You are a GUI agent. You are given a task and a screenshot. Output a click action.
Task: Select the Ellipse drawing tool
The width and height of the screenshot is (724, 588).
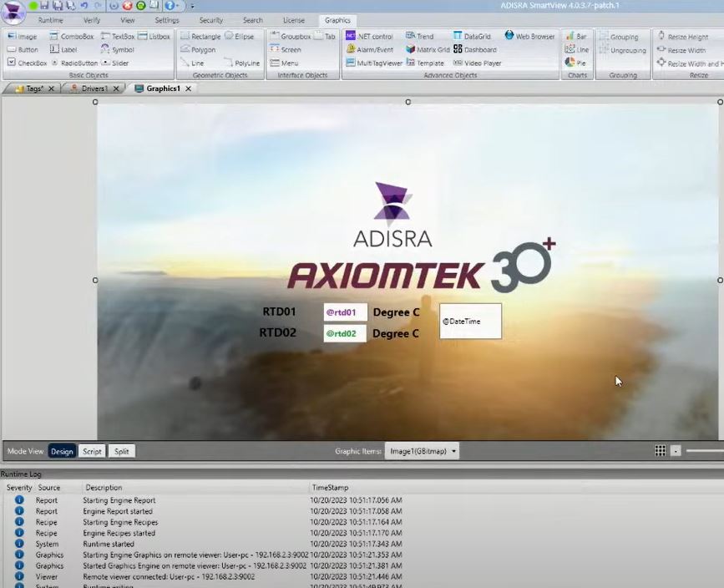pyautogui.click(x=239, y=36)
